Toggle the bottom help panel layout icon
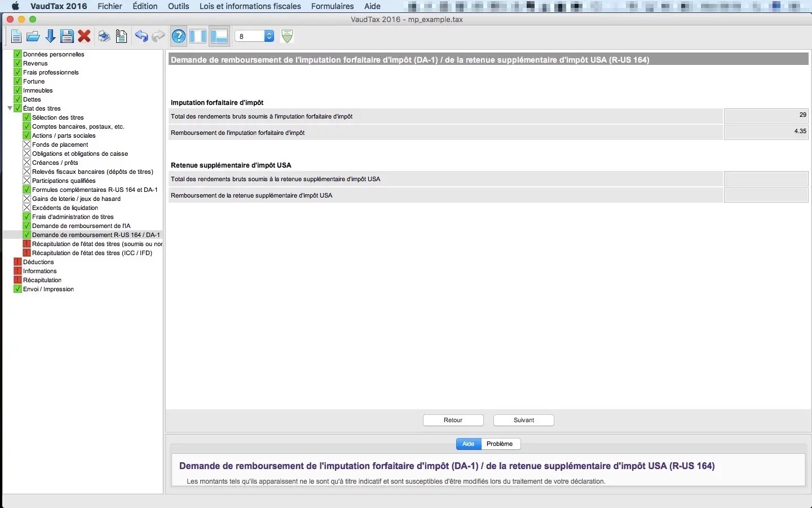This screenshot has height=508, width=812. coord(219,37)
